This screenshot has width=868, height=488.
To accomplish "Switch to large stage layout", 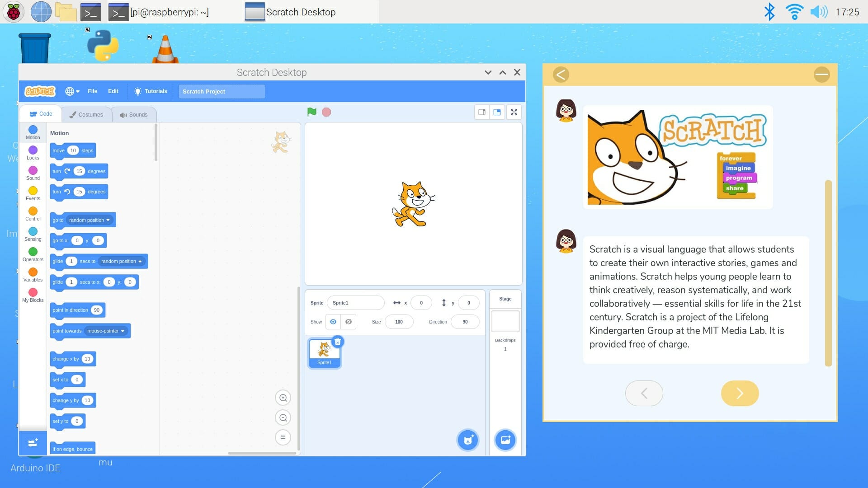I will tap(497, 112).
